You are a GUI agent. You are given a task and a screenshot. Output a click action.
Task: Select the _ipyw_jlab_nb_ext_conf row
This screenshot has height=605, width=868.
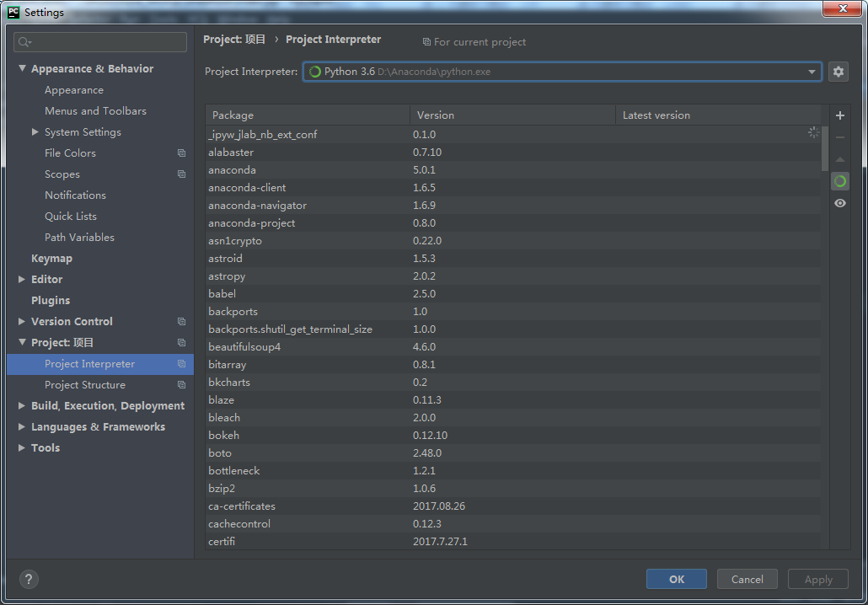point(513,135)
